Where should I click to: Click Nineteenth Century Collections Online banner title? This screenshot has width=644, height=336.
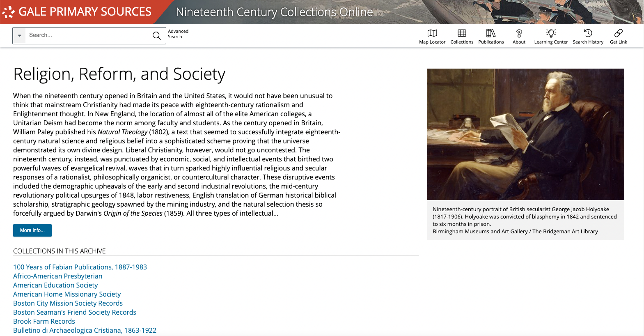tap(274, 12)
